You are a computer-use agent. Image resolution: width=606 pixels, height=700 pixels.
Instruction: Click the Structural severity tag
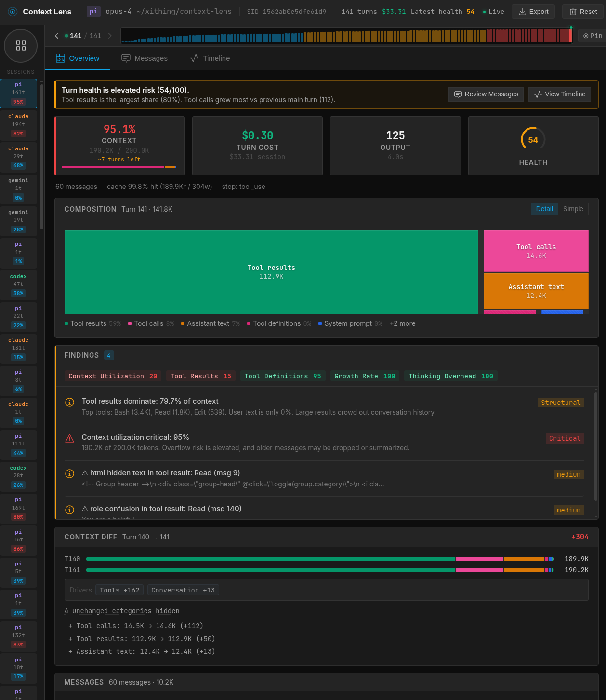[561, 403]
